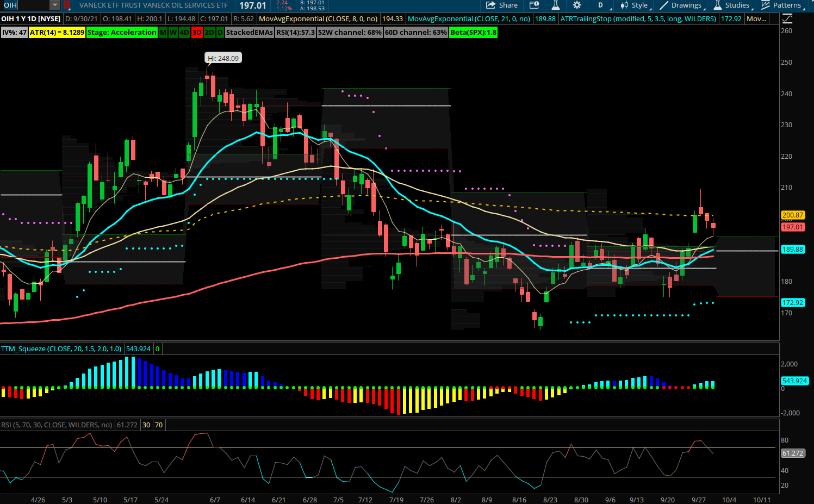The width and height of the screenshot is (814, 504).
Task: Click the R: 5.62 range value
Action: pyautogui.click(x=244, y=18)
